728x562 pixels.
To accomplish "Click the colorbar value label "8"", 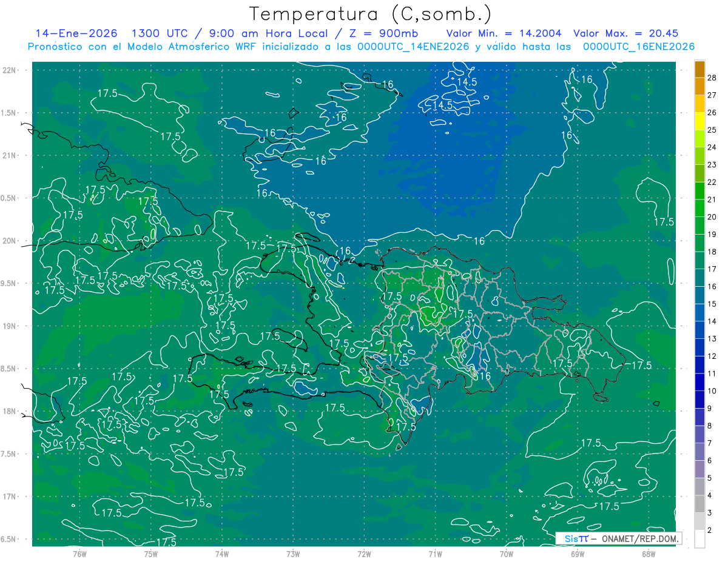I will click(710, 426).
